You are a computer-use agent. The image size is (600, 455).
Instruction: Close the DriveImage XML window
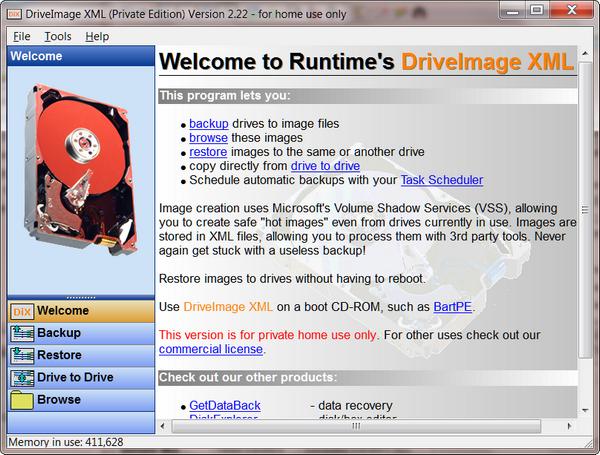571,10
